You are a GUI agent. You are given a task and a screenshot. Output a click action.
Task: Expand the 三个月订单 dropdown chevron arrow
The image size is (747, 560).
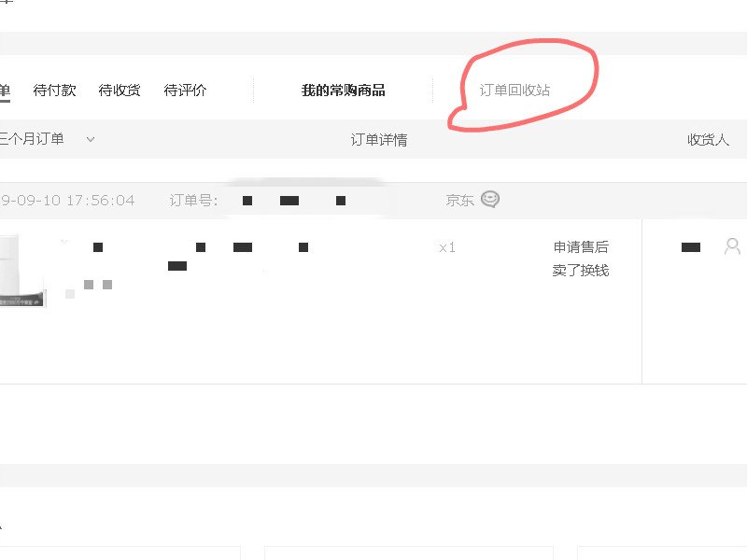pyautogui.click(x=91, y=139)
